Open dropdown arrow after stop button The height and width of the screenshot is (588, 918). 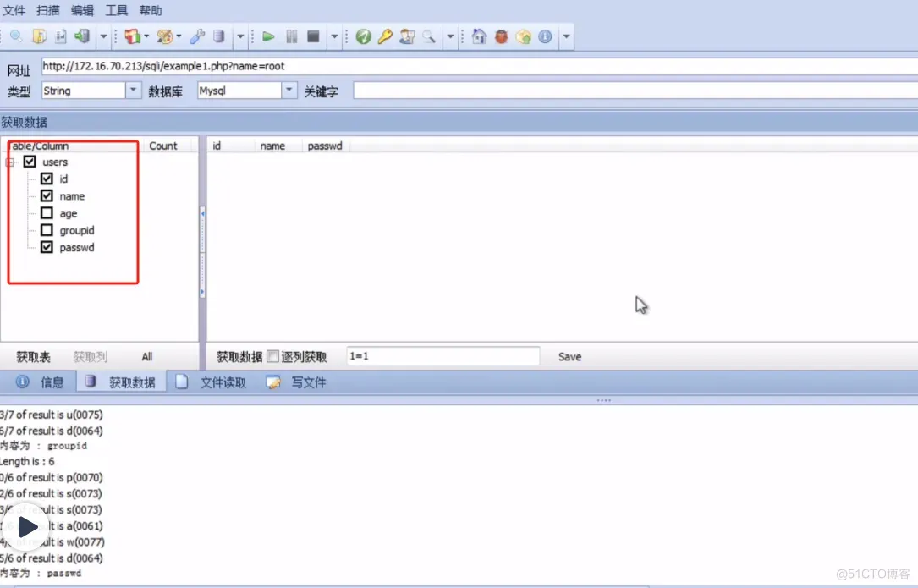tap(334, 36)
